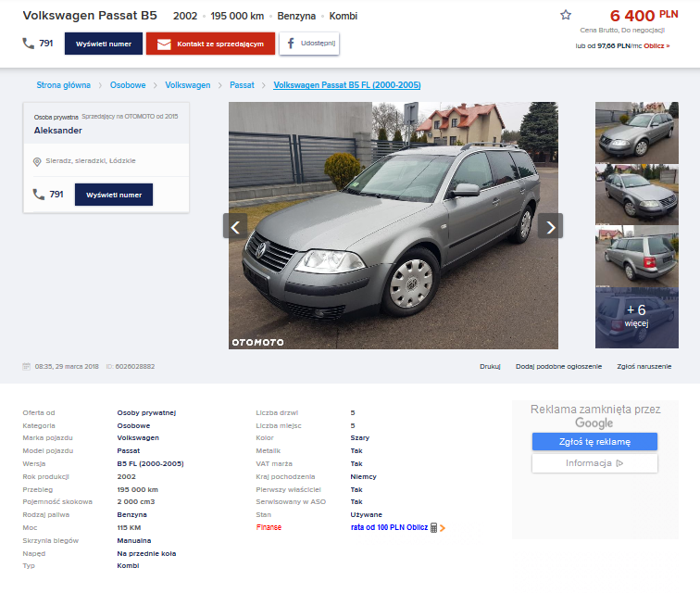Click calculator icon next to rata Oblicz
This screenshot has height=593, width=700.
433,528
